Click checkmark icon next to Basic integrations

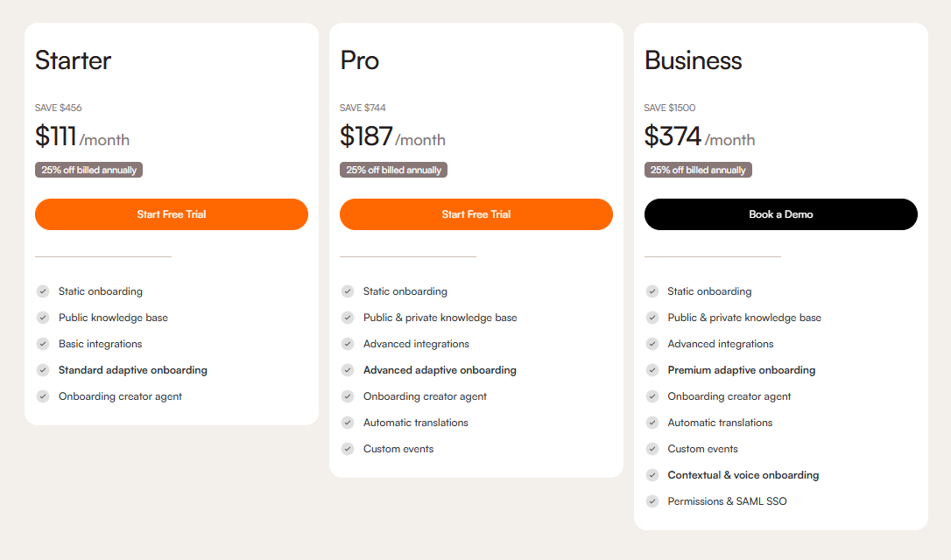[x=43, y=344]
